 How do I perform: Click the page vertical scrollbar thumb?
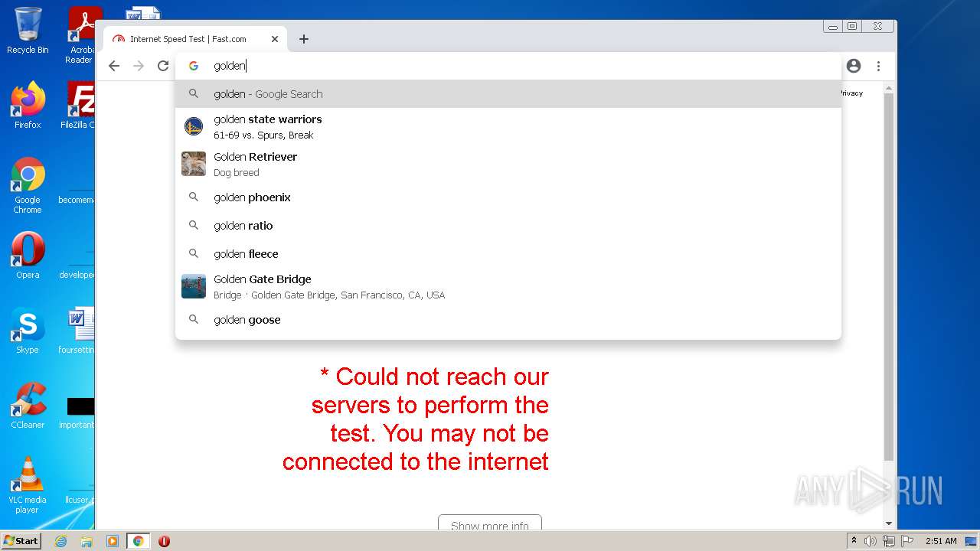(x=889, y=275)
